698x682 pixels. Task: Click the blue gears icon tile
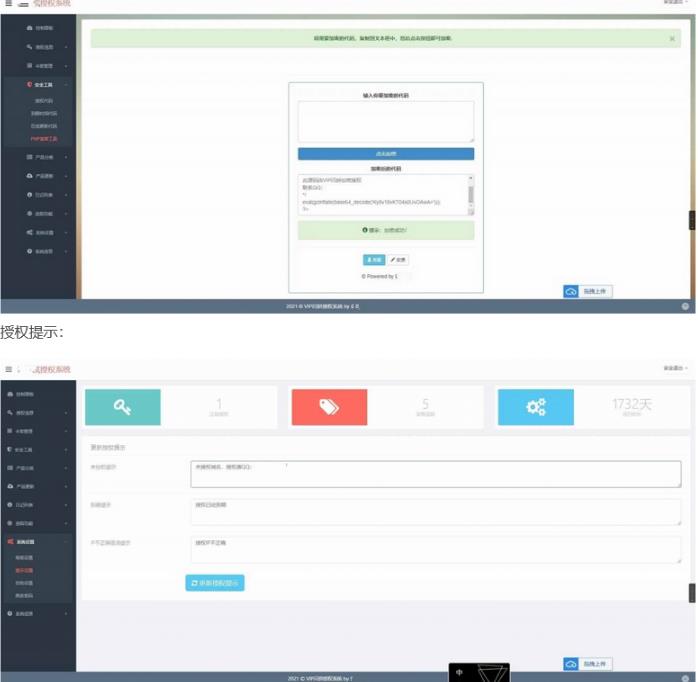pyautogui.click(x=536, y=406)
